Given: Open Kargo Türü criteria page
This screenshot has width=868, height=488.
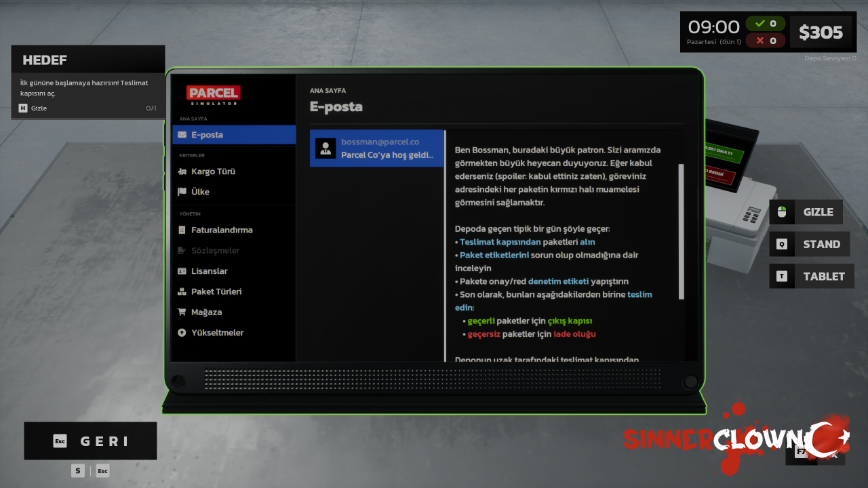Looking at the screenshot, I should 234,171.
